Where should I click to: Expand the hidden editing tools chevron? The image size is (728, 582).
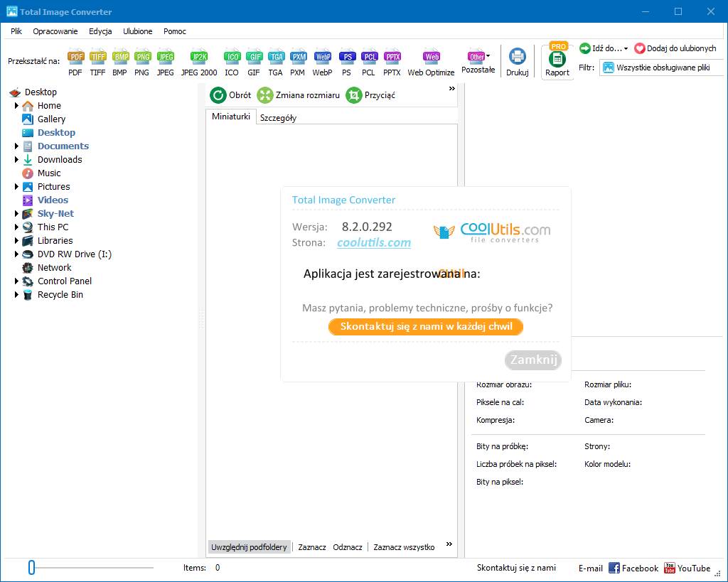[451, 89]
